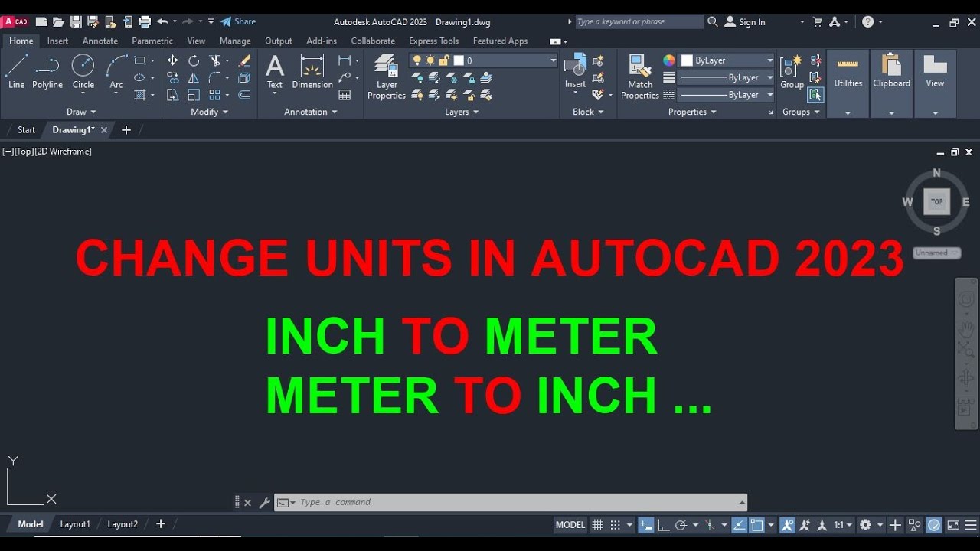Click the Mirror tool icon
The height and width of the screenshot is (551, 980).
[194, 77]
